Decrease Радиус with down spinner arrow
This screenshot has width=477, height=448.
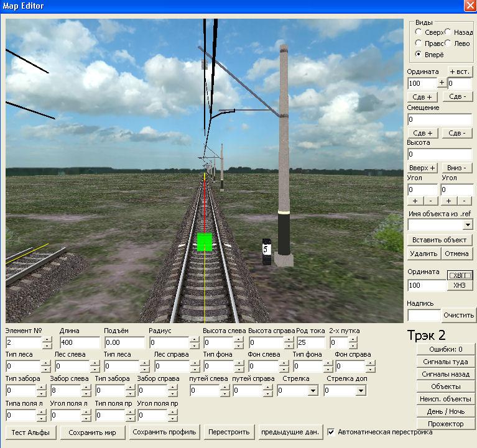[194, 346]
